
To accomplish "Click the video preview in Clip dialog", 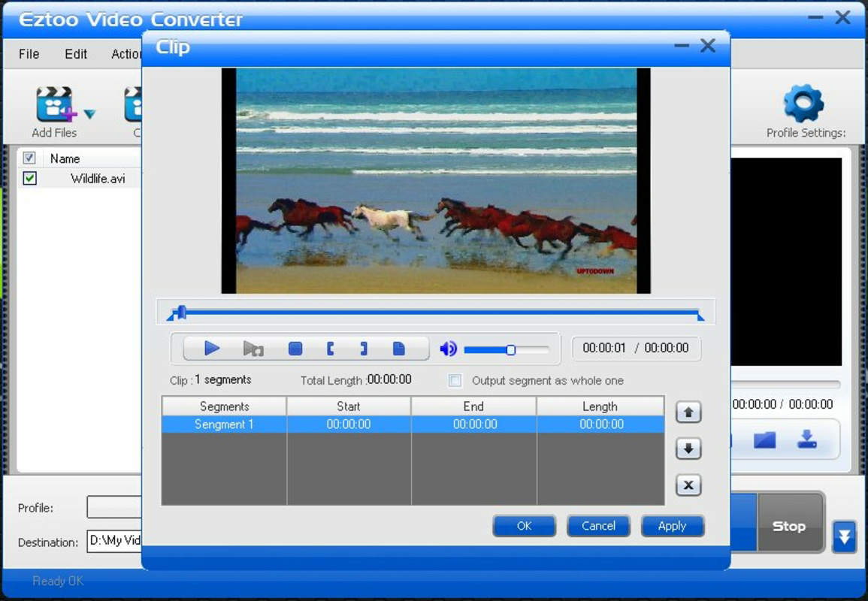I will tap(436, 180).
